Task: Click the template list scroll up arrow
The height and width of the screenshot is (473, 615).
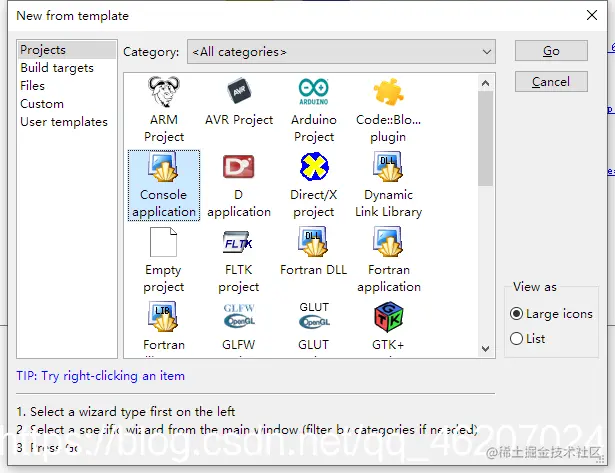Action: coord(485,83)
